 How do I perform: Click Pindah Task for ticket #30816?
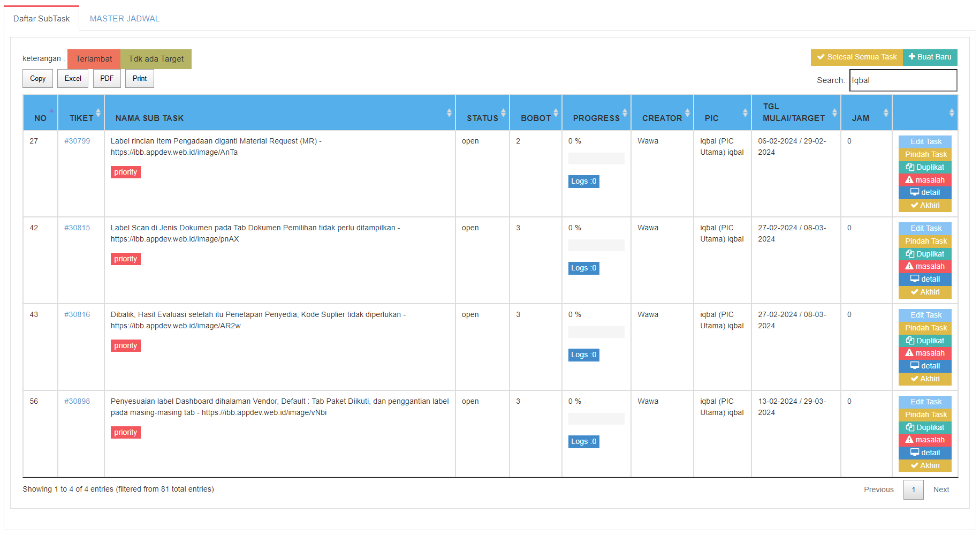click(924, 328)
